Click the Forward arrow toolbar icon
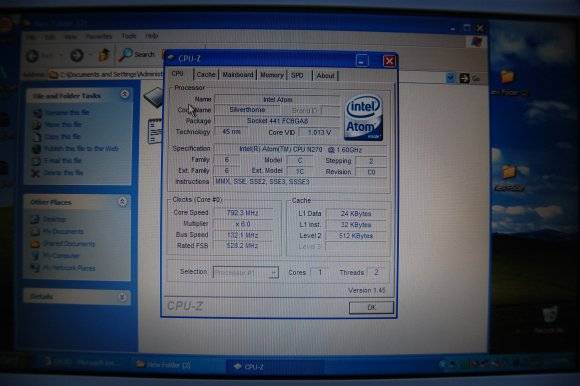The image size is (580, 386). point(77,55)
